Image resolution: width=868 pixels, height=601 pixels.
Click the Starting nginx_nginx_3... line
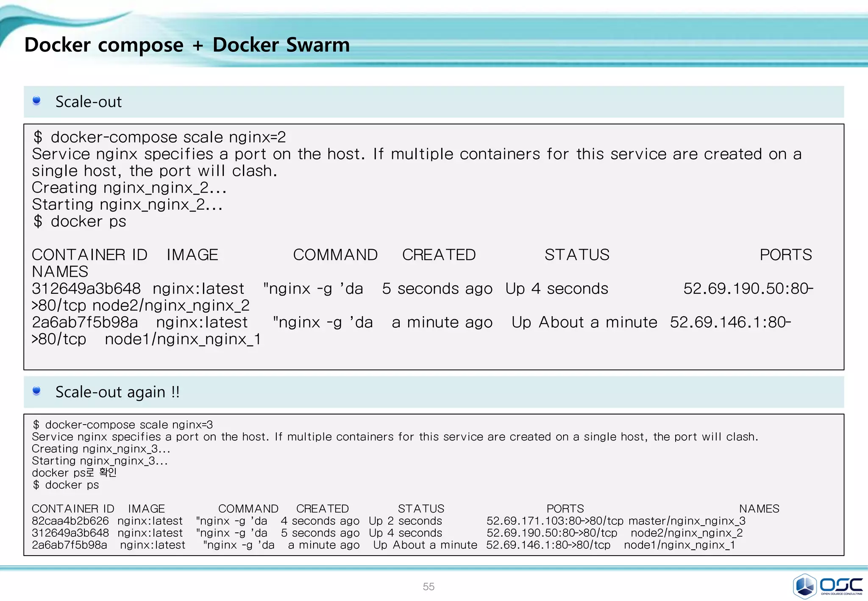click(100, 461)
